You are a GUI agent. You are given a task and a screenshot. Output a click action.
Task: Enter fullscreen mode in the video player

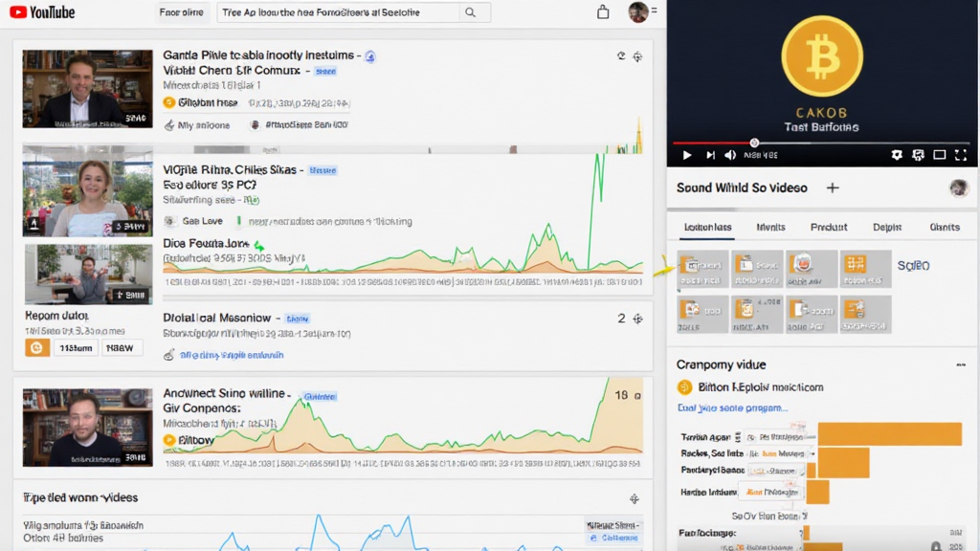[x=961, y=155]
